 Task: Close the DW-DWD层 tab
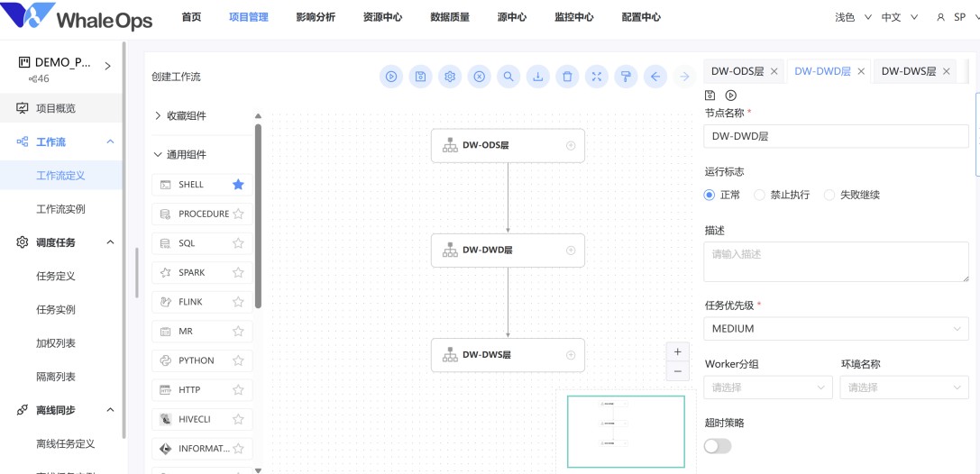click(861, 71)
